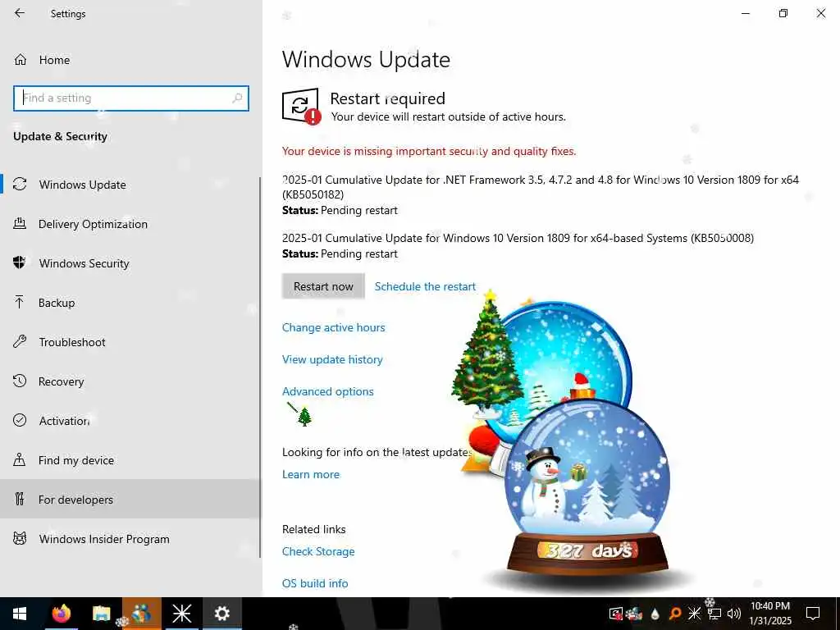Open the snowflake app on the taskbar
Screen dimensions: 840x630
(x=181, y=614)
